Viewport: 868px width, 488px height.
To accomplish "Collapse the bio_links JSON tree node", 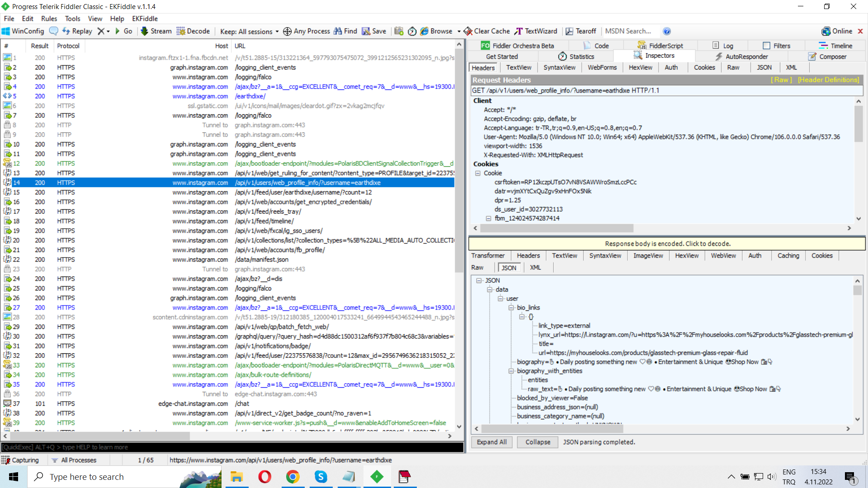I will (x=511, y=308).
